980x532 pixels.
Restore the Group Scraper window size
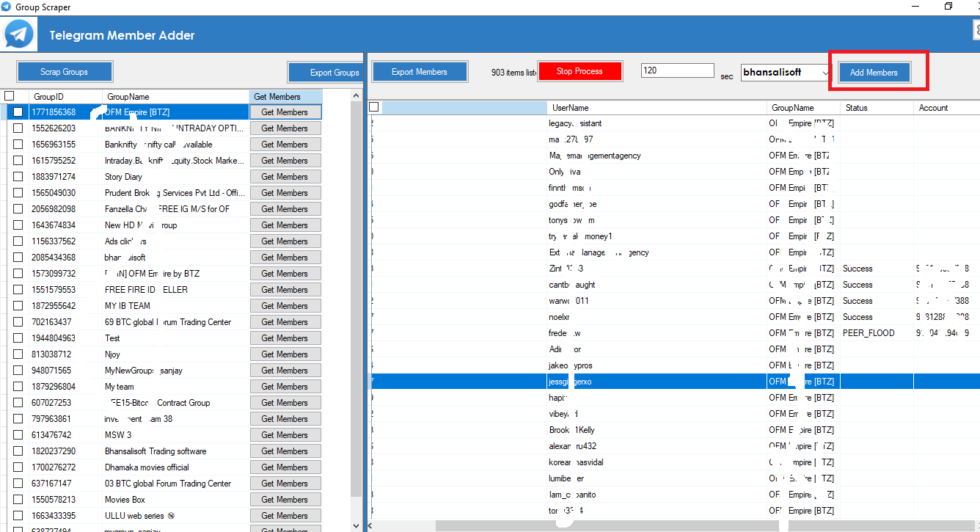tap(948, 7)
